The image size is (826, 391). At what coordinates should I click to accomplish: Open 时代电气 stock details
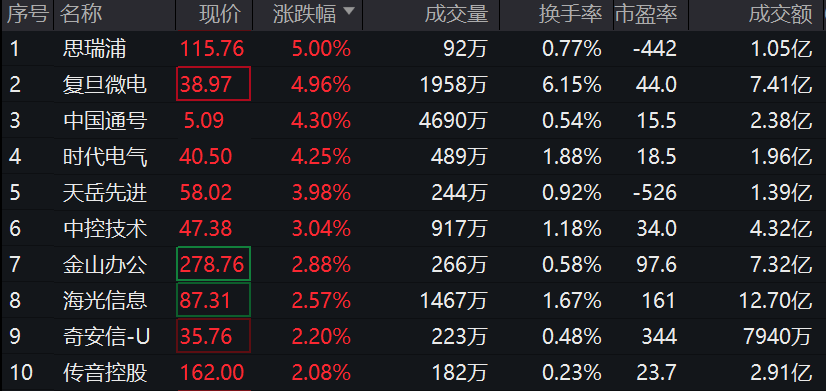click(105, 157)
